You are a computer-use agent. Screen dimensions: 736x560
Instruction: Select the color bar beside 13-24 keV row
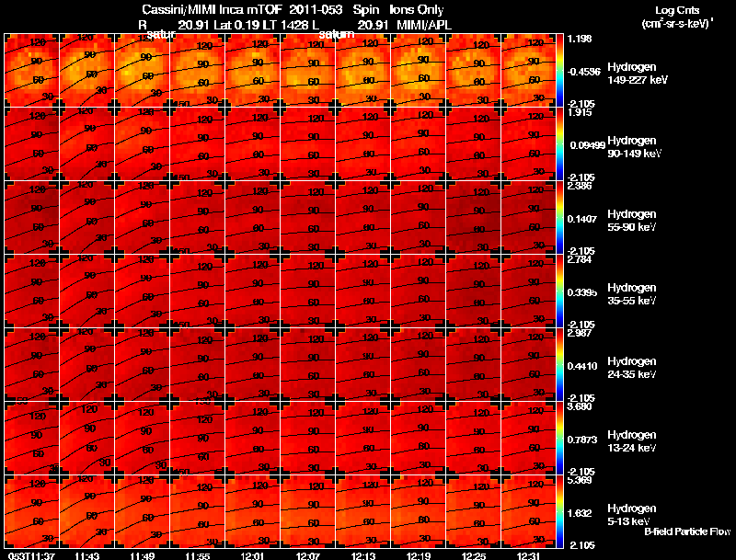point(559,439)
